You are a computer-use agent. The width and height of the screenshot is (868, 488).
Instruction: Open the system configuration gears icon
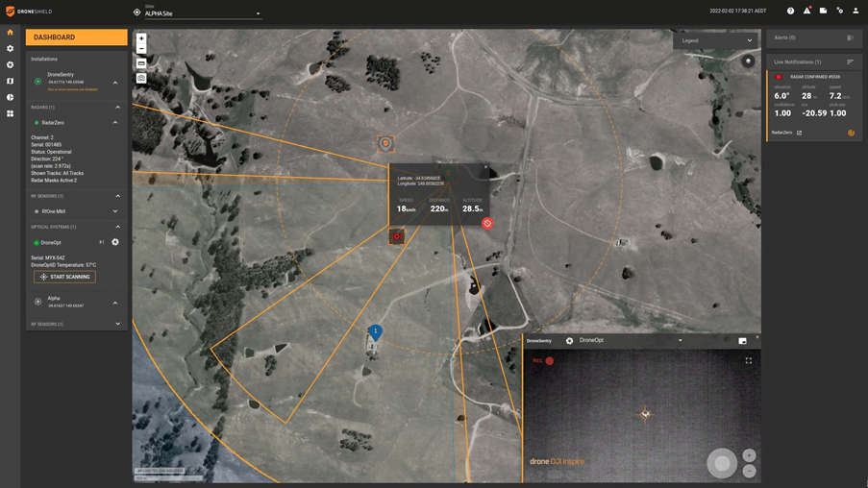coord(840,11)
